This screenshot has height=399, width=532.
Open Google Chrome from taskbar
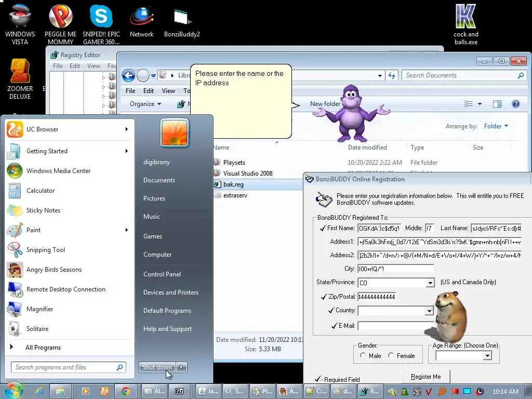click(126, 391)
